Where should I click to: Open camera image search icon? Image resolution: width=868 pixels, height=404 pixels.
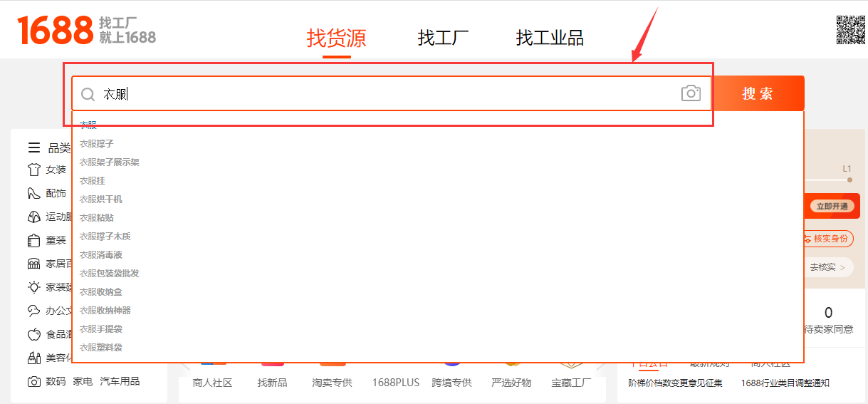pyautogui.click(x=691, y=93)
